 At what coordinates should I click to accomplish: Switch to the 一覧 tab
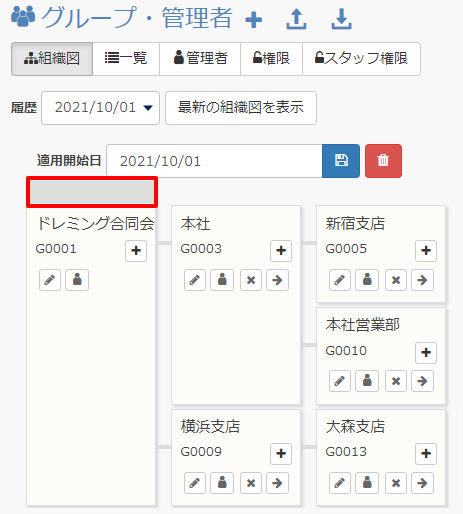(x=126, y=58)
